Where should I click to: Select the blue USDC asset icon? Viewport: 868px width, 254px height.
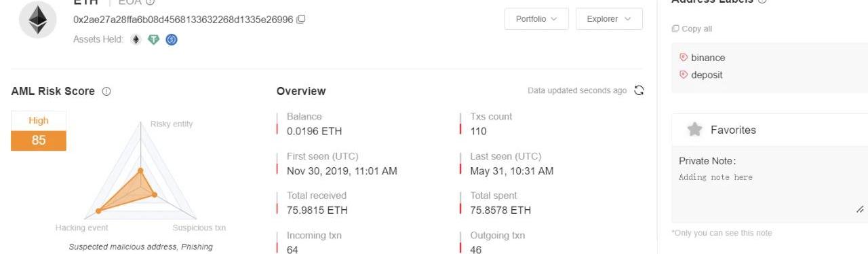[172, 39]
